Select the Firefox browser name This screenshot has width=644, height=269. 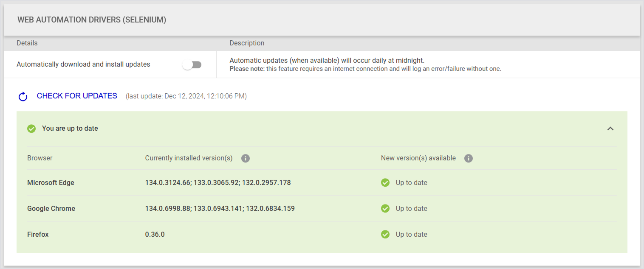tap(38, 235)
